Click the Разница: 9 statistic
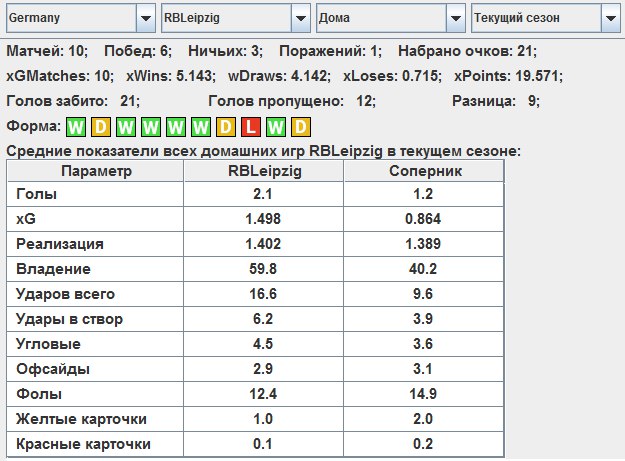The image size is (625, 461). [496, 101]
